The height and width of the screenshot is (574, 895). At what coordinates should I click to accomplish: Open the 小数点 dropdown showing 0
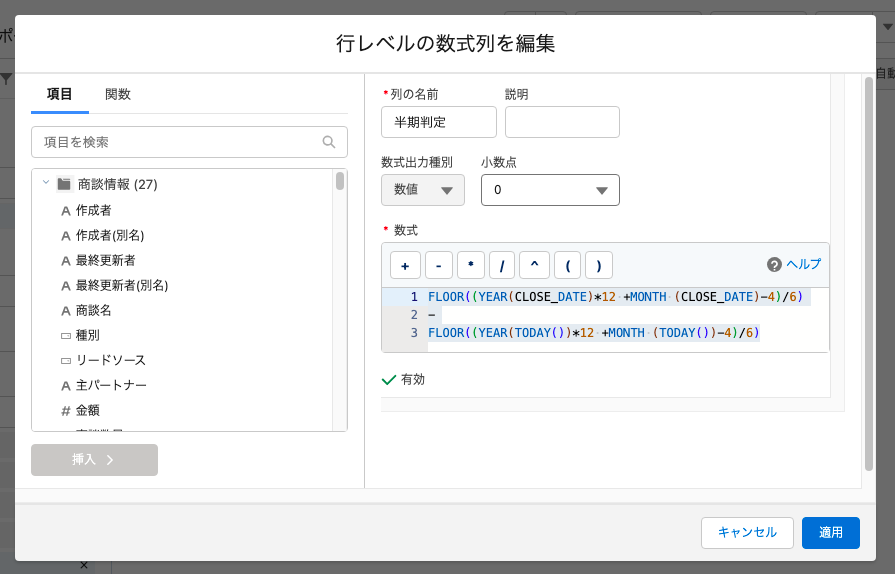coord(550,190)
